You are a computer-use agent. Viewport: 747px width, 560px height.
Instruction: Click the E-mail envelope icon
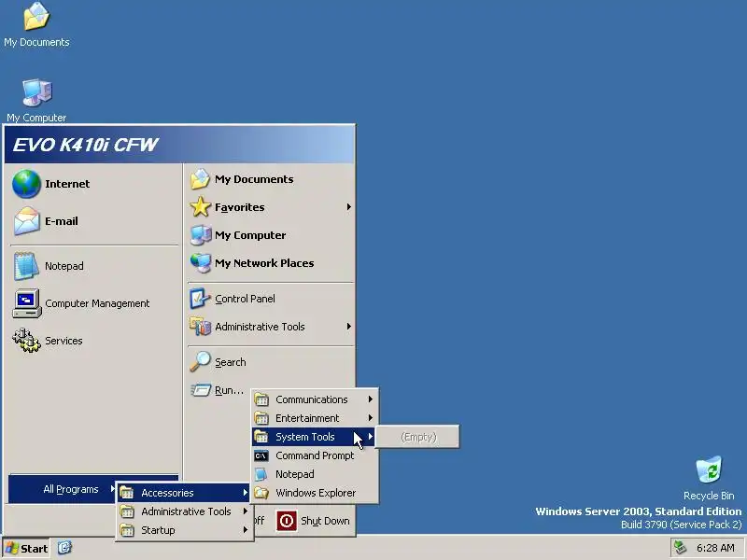pos(26,221)
